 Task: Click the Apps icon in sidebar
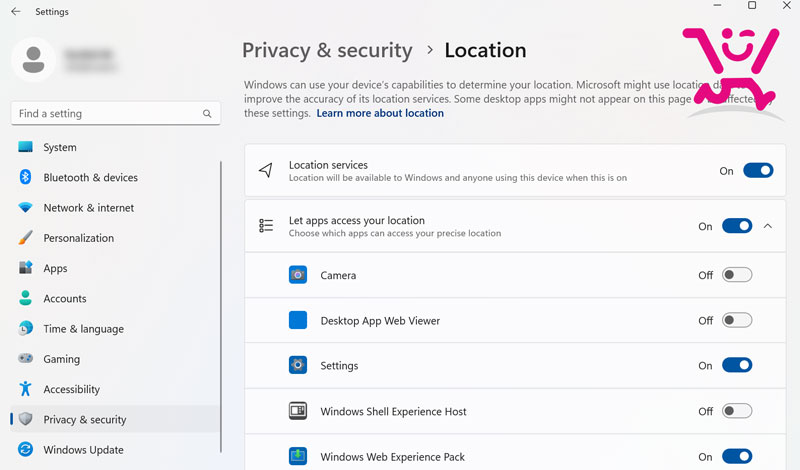[x=26, y=268]
